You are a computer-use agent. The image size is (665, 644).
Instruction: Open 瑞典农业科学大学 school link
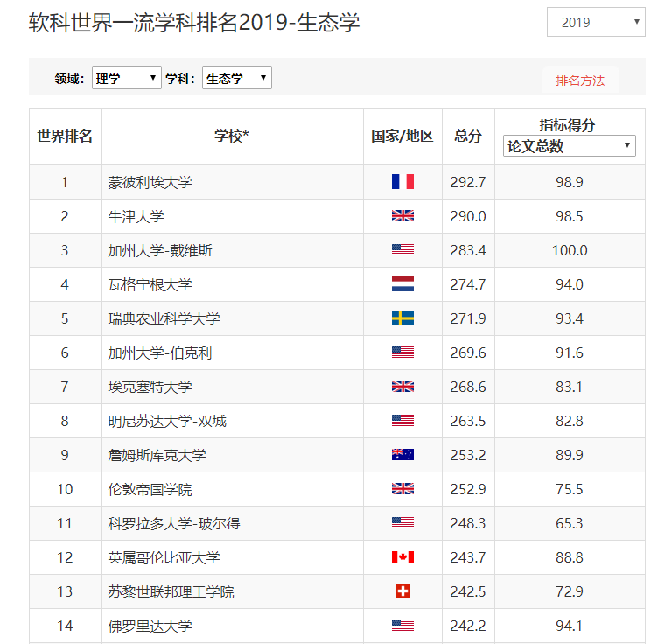pos(164,318)
